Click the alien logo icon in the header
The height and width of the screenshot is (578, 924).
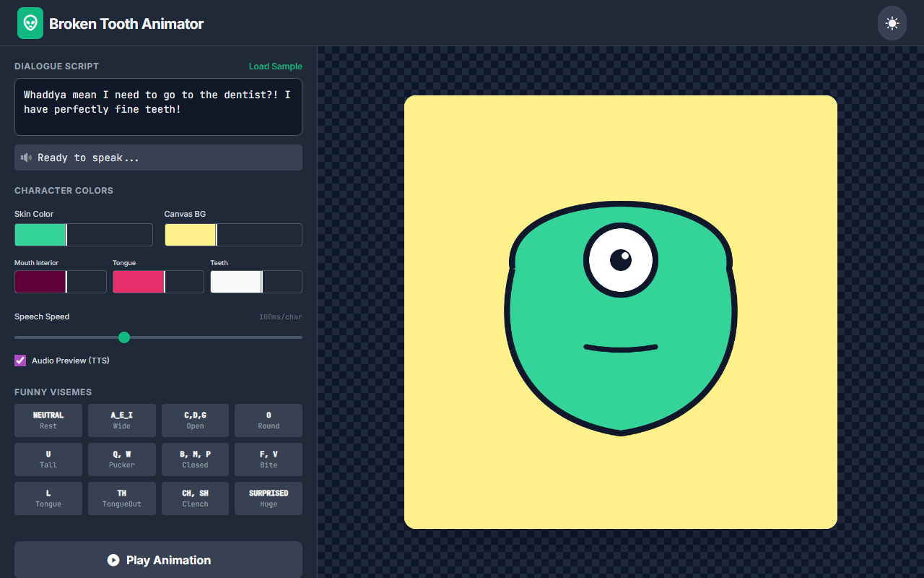(x=30, y=22)
